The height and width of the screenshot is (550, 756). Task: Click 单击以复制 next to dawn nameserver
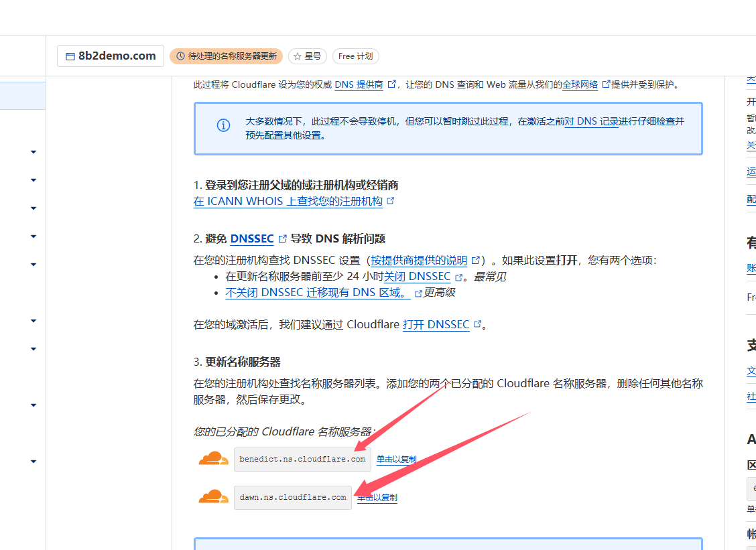(377, 497)
